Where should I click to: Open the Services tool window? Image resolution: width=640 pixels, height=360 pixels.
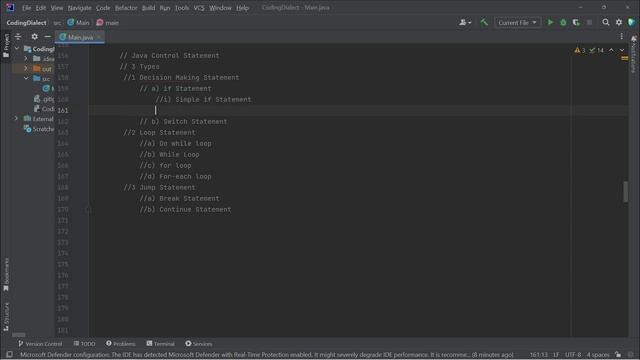pyautogui.click(x=199, y=344)
